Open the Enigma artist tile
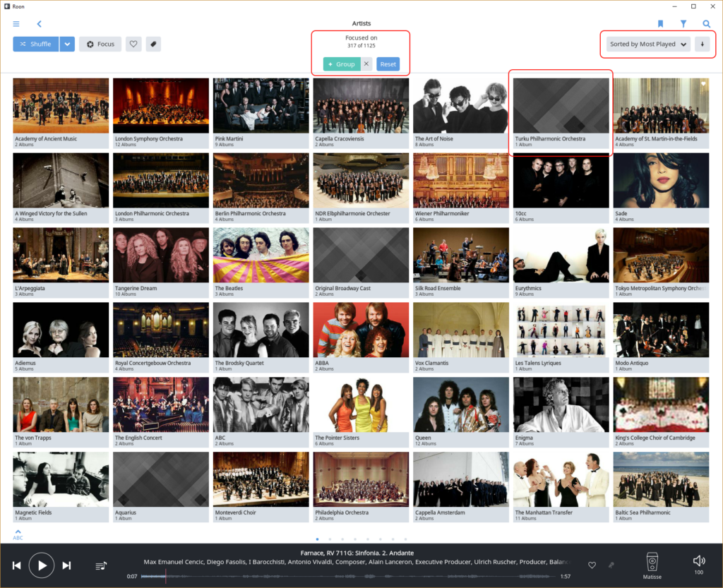723x588 pixels. 561,412
